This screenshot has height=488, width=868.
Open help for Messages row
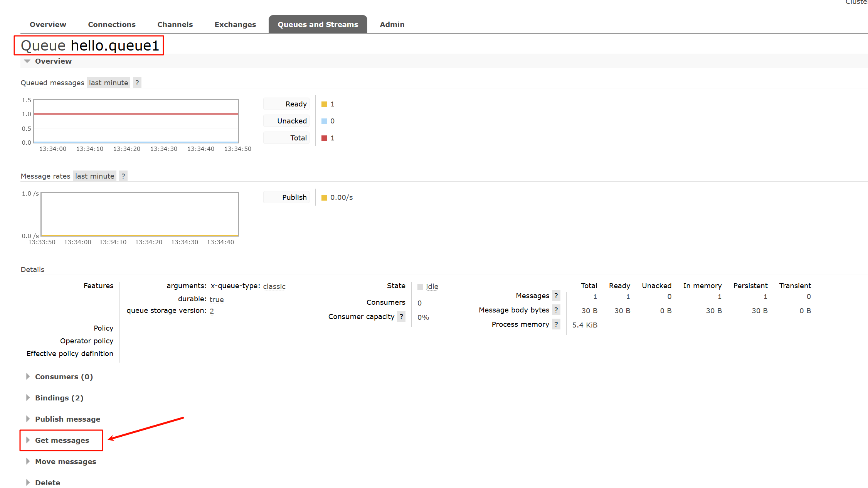click(556, 296)
